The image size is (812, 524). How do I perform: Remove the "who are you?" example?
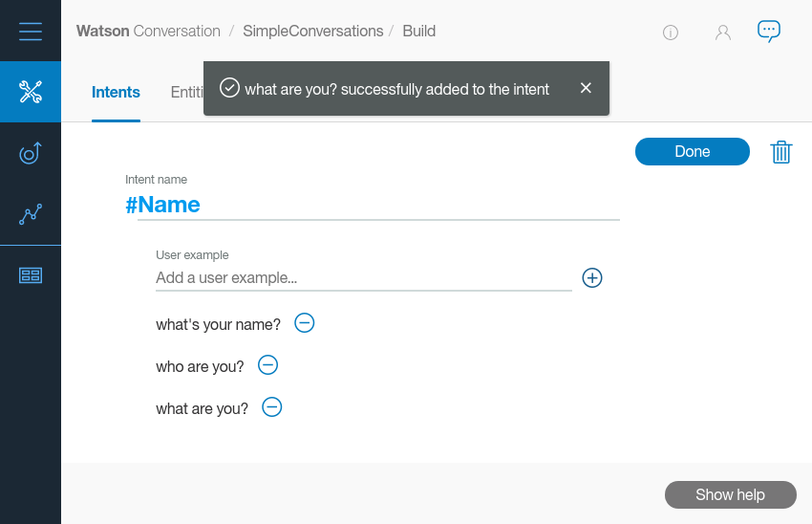click(x=268, y=365)
